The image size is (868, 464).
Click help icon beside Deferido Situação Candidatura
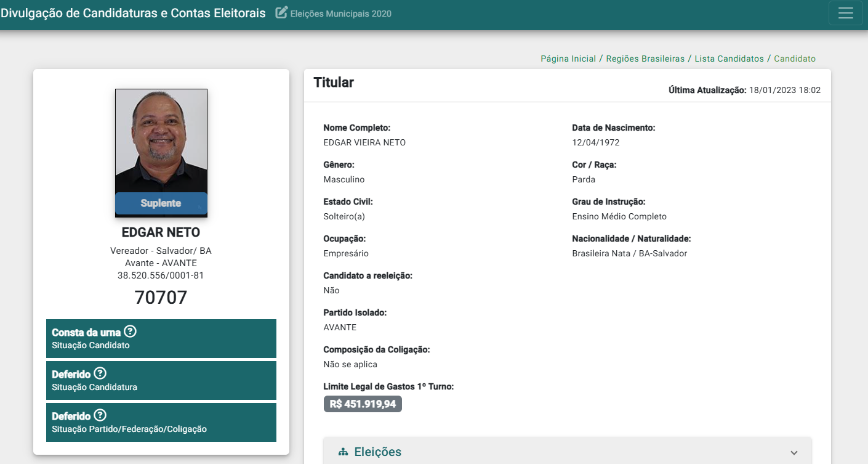click(x=100, y=373)
